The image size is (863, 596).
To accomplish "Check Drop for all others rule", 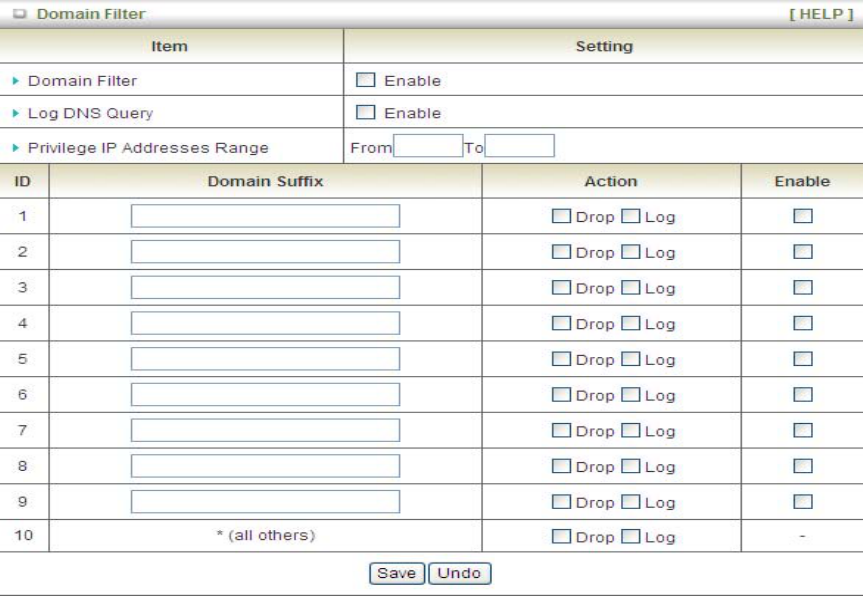I will click(562, 536).
